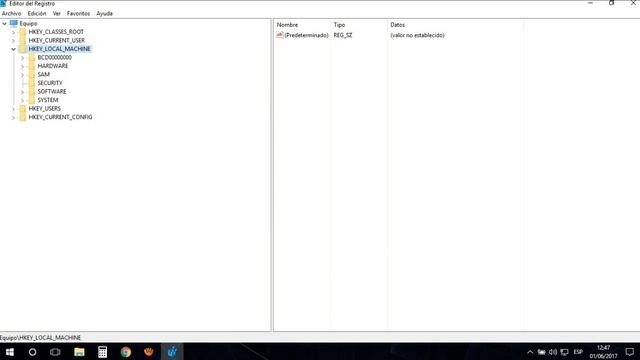
Task: Select HKEY_CURRENT_USER key label
Action: 57,40
